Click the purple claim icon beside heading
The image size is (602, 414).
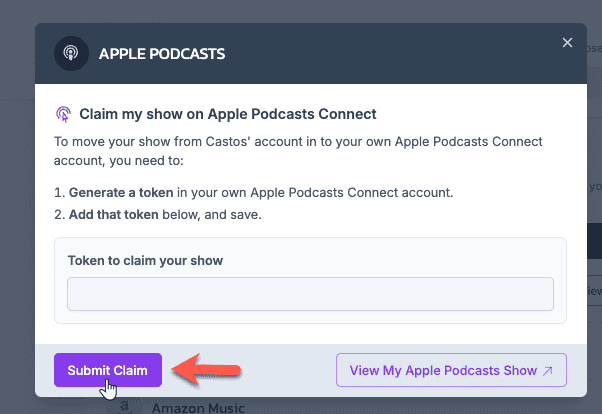pyautogui.click(x=64, y=114)
